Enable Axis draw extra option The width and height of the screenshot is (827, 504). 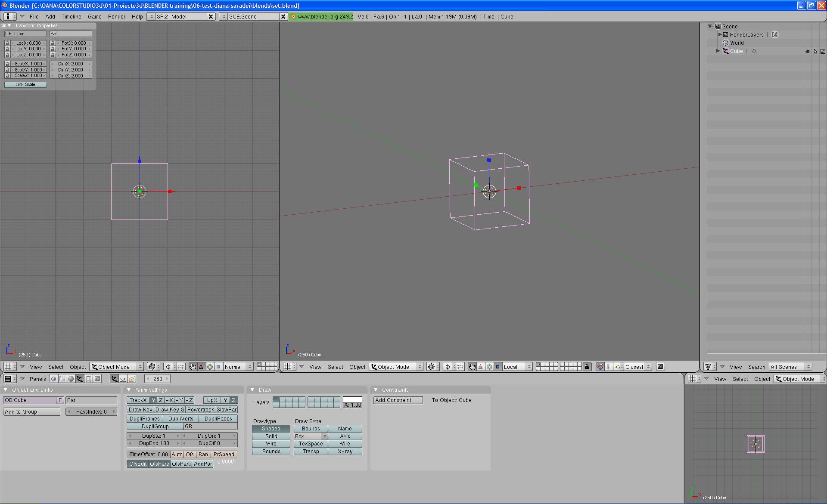(x=345, y=436)
